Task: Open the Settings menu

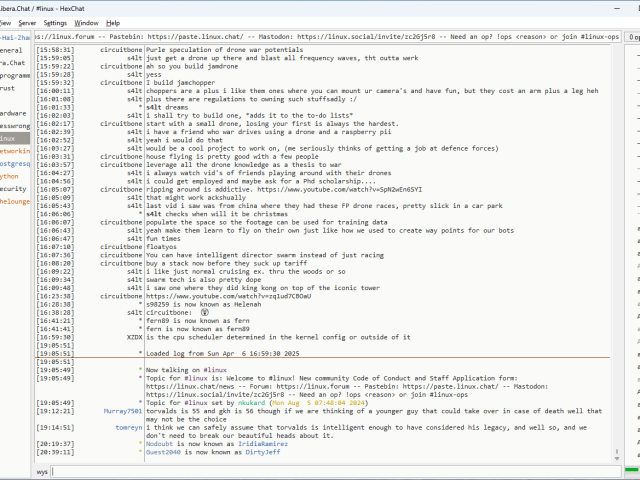Action: 56,22
